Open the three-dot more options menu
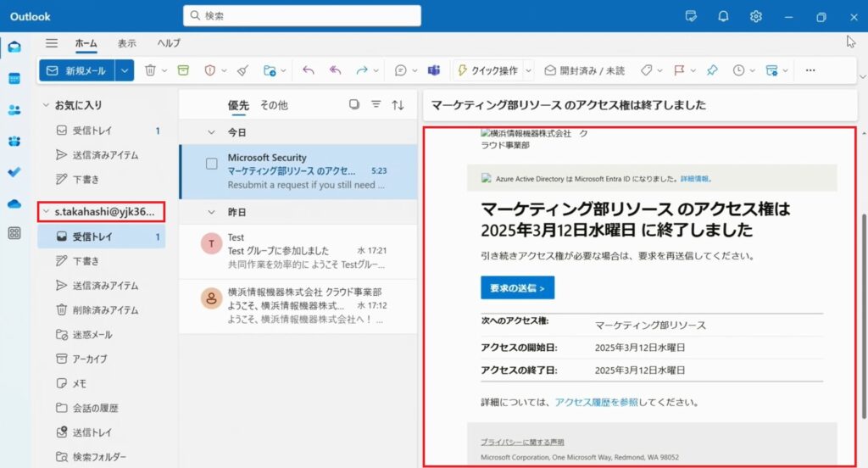868x468 pixels. tap(810, 70)
